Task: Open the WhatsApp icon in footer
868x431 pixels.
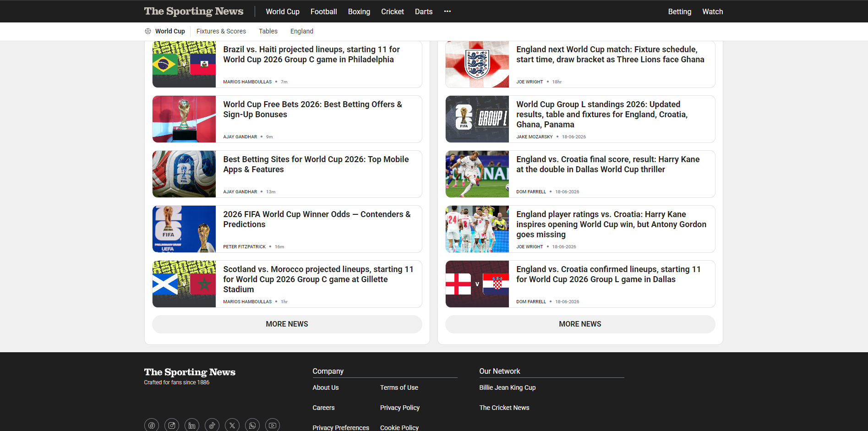Action: coord(252,425)
